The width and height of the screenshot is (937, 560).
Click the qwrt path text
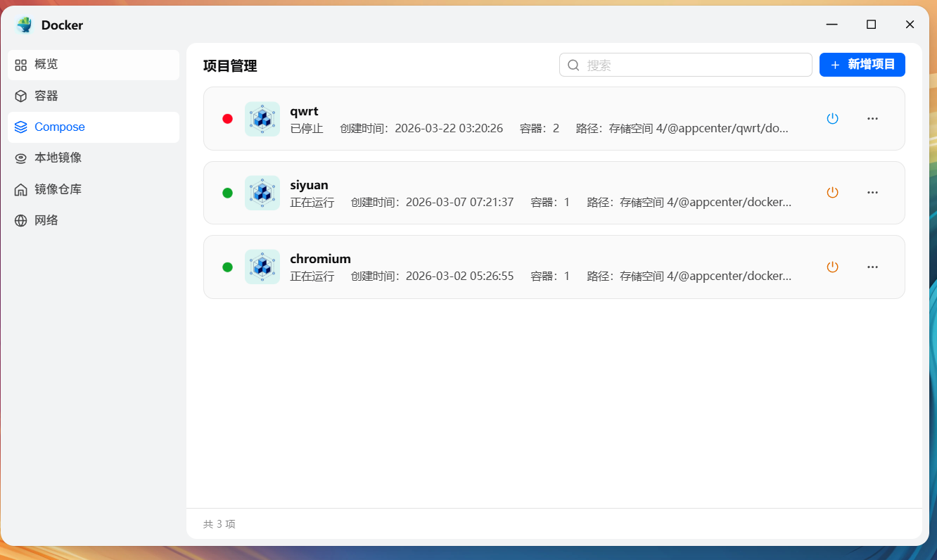pyautogui.click(x=682, y=128)
